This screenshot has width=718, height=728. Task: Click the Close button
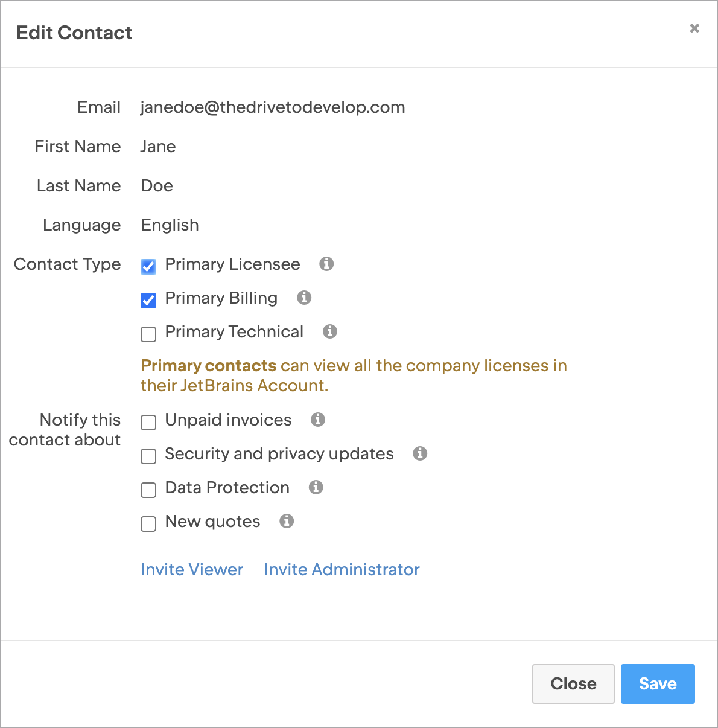tap(573, 684)
